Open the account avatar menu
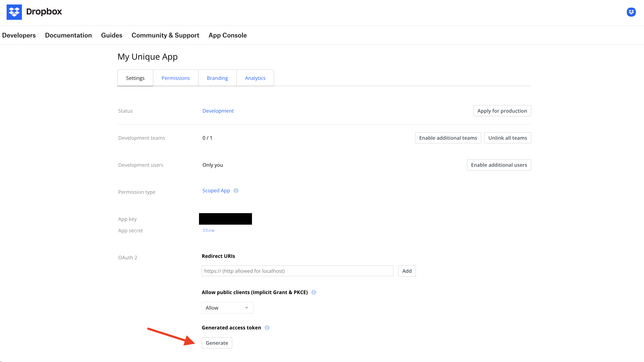The width and height of the screenshot is (644, 362). pos(631,12)
